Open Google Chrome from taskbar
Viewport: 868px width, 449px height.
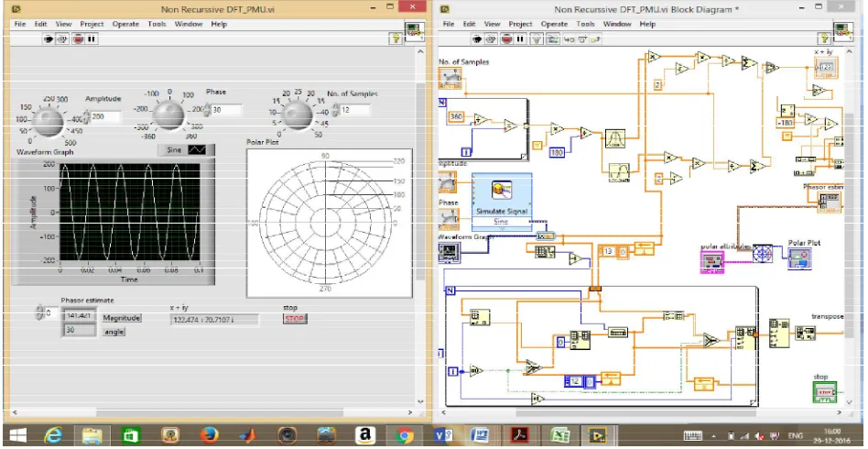pos(406,436)
